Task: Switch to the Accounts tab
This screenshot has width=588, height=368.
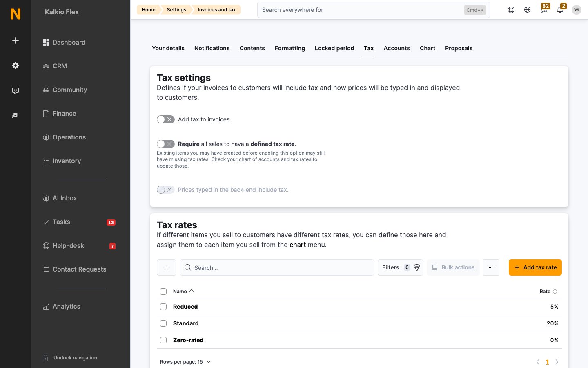Action: coord(396,48)
